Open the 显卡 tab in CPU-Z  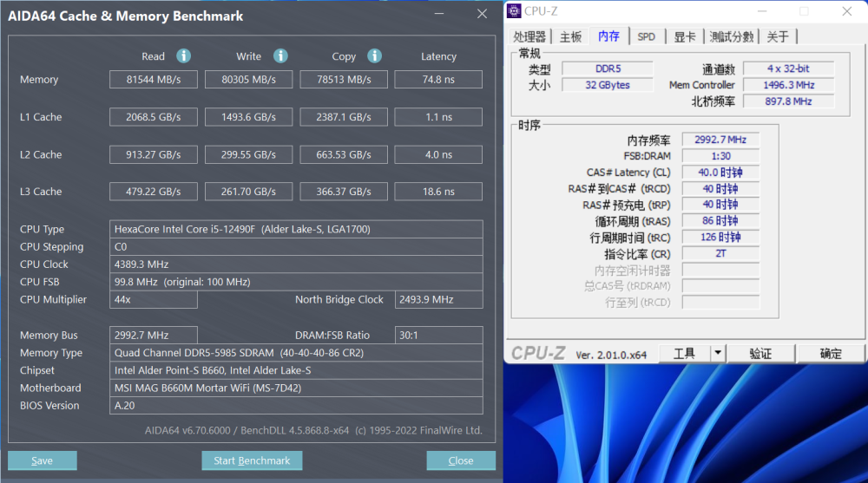[685, 36]
